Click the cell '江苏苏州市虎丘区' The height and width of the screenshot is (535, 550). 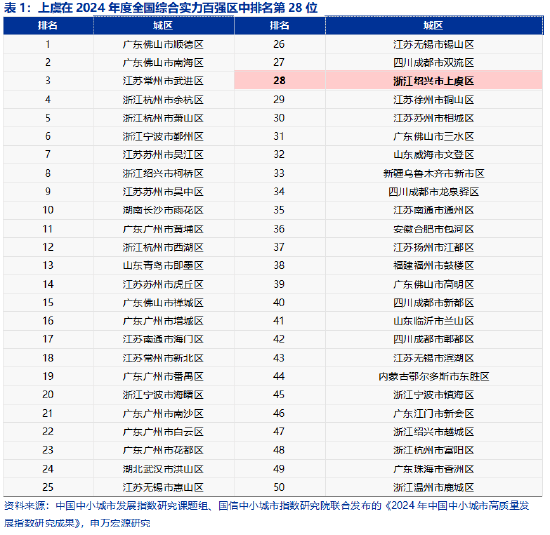click(163, 285)
